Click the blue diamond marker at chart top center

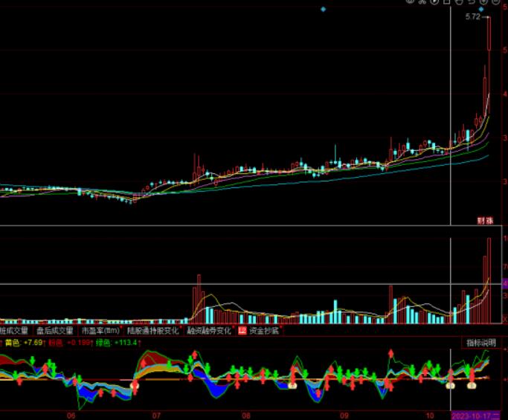[323, 10]
